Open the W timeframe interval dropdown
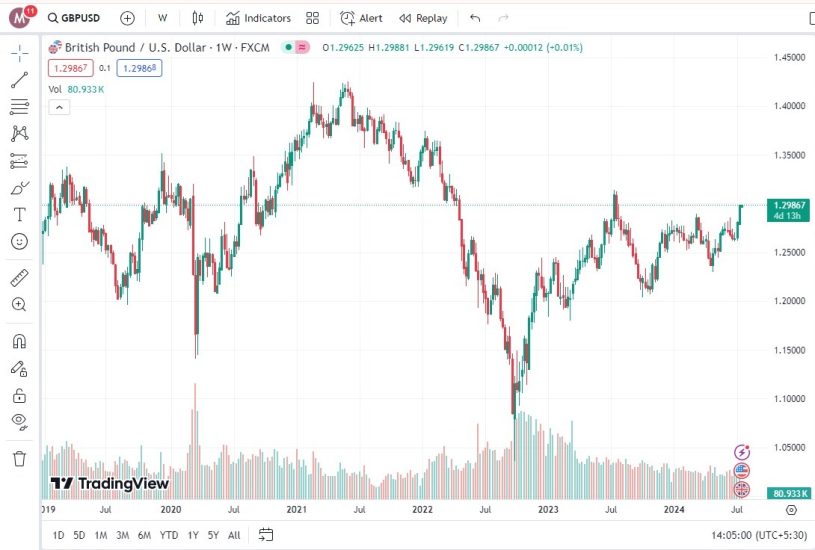This screenshot has width=815, height=550. [162, 18]
